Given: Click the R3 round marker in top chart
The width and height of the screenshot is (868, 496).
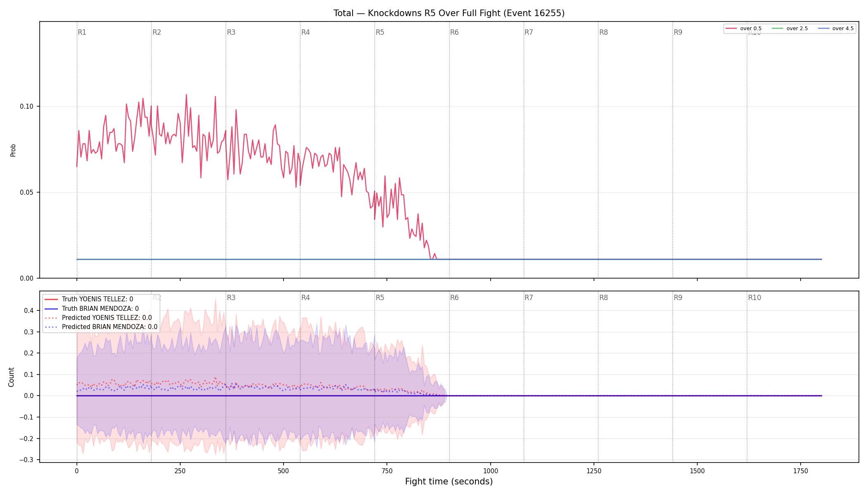Looking at the screenshot, I should pyautogui.click(x=231, y=32).
